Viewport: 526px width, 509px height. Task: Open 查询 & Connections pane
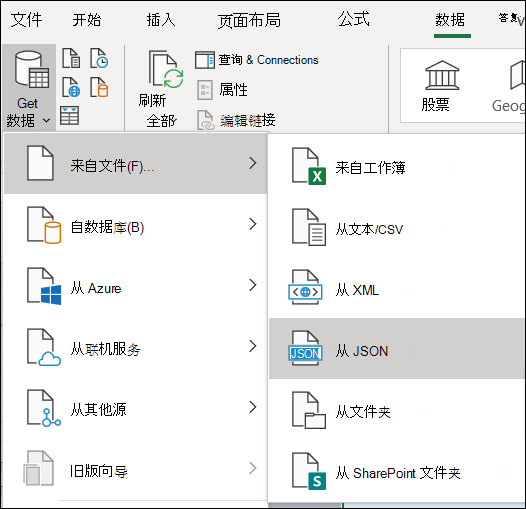tap(257, 60)
